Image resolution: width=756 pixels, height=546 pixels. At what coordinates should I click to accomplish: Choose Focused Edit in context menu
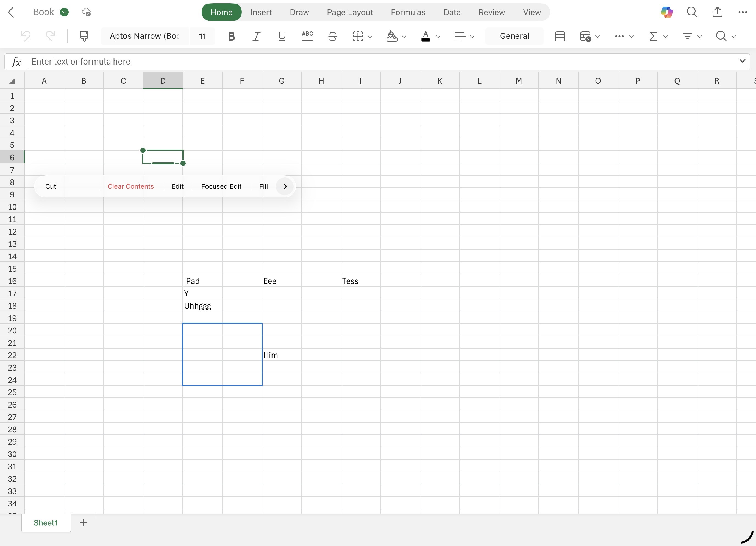tap(221, 186)
